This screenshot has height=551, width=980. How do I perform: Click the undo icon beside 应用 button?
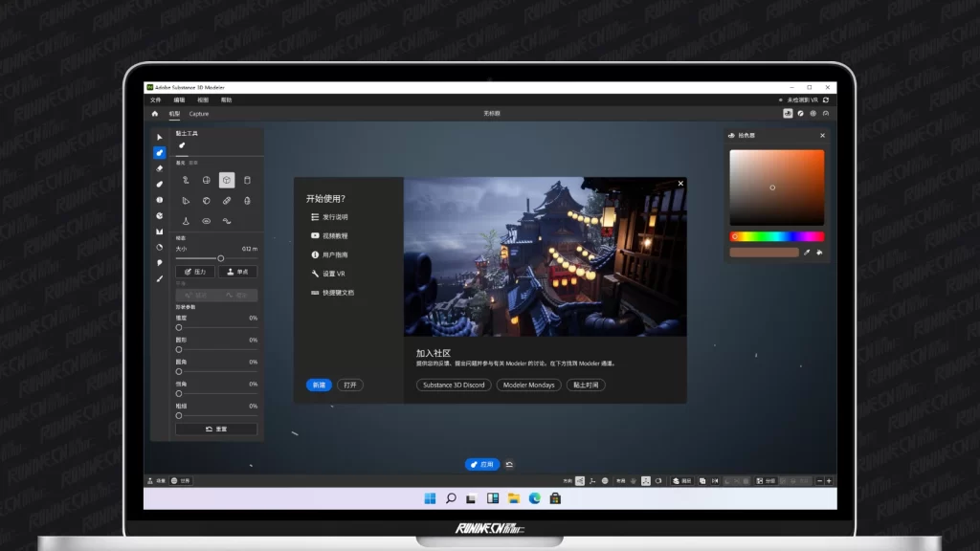tap(509, 464)
